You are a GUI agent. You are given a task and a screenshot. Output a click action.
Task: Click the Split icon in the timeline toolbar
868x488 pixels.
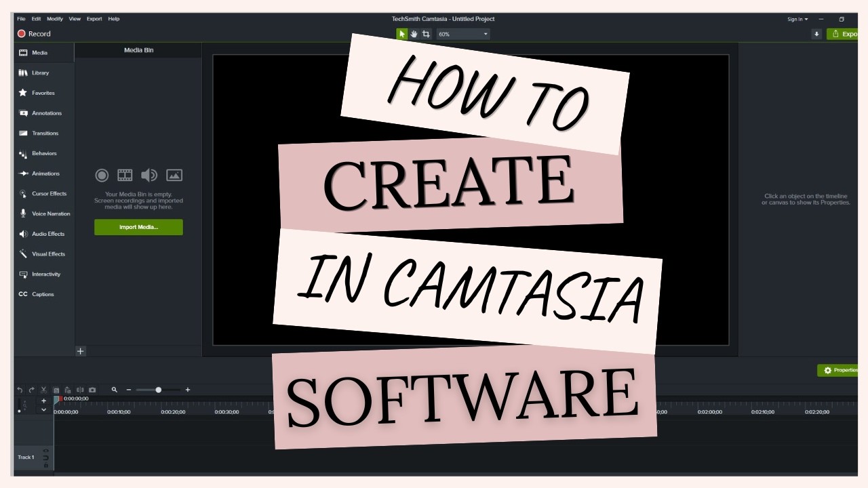[x=80, y=390]
